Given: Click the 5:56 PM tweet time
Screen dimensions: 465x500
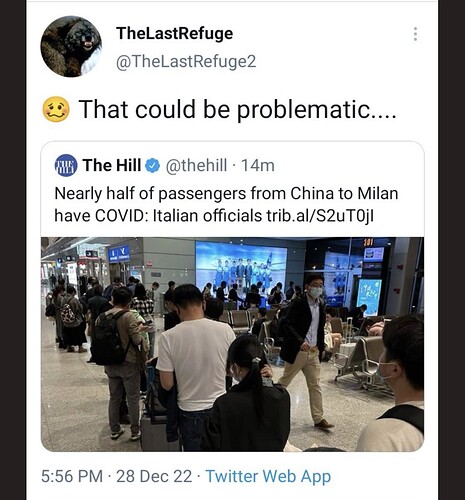Looking at the screenshot, I should pyautogui.click(x=72, y=476).
